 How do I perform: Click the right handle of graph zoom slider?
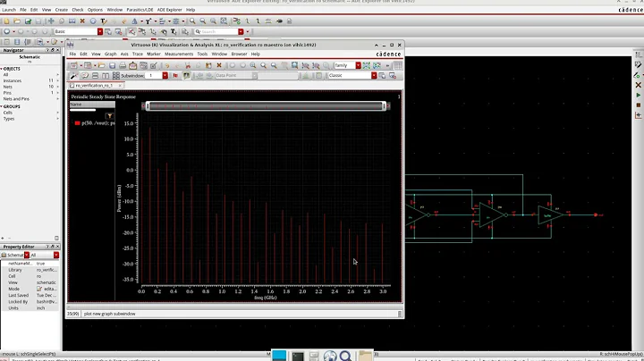384,106
